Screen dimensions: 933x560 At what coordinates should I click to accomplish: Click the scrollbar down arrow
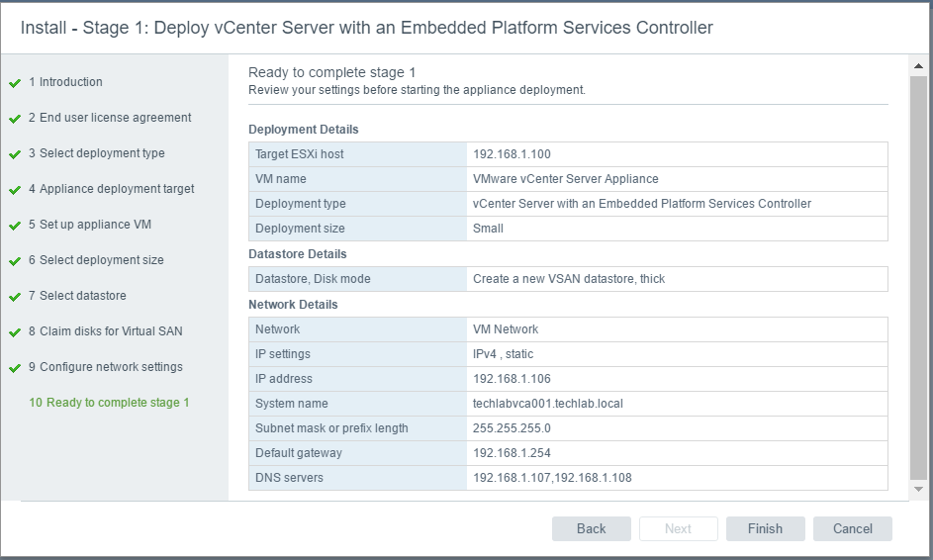point(918,489)
